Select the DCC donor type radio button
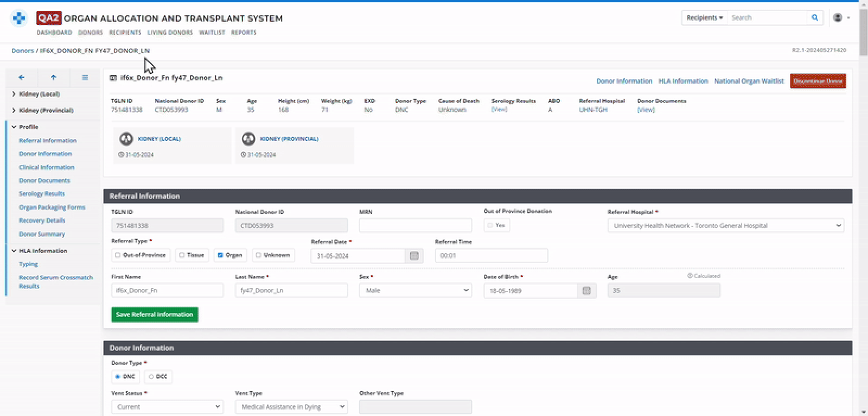Image resolution: width=868 pixels, height=416 pixels. coord(151,377)
